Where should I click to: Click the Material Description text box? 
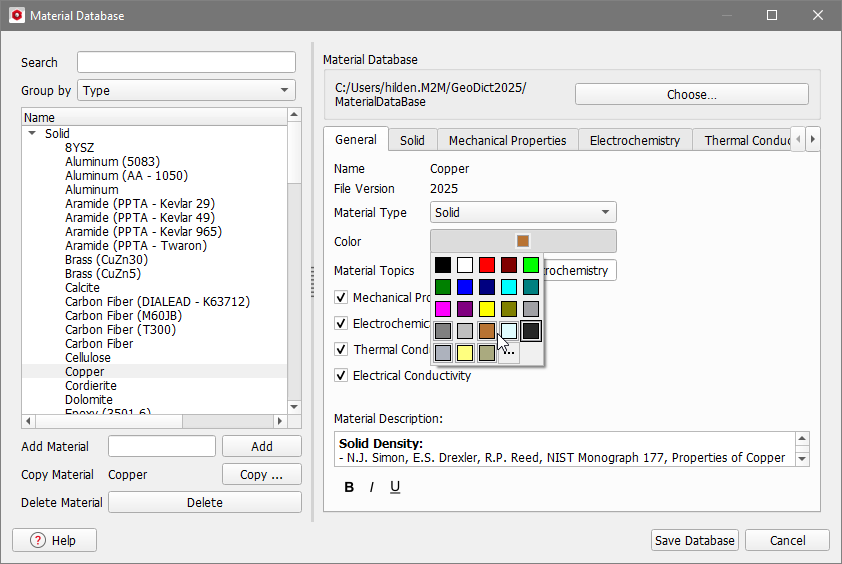pos(564,449)
